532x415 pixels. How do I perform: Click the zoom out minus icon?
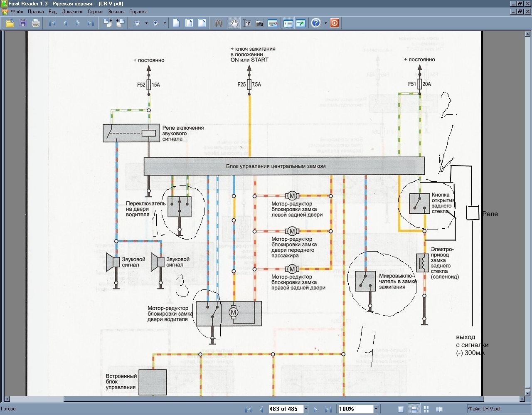[x=137, y=23]
